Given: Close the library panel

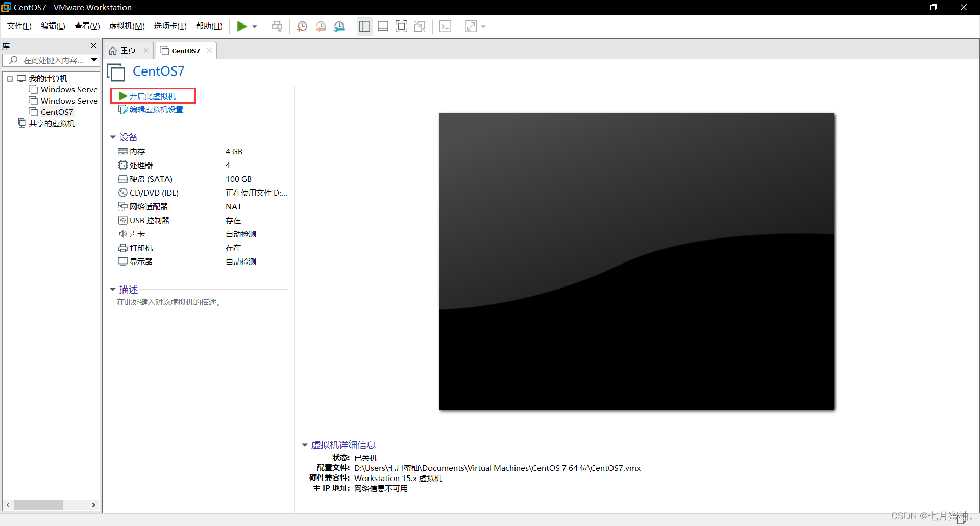Looking at the screenshot, I should (93, 46).
